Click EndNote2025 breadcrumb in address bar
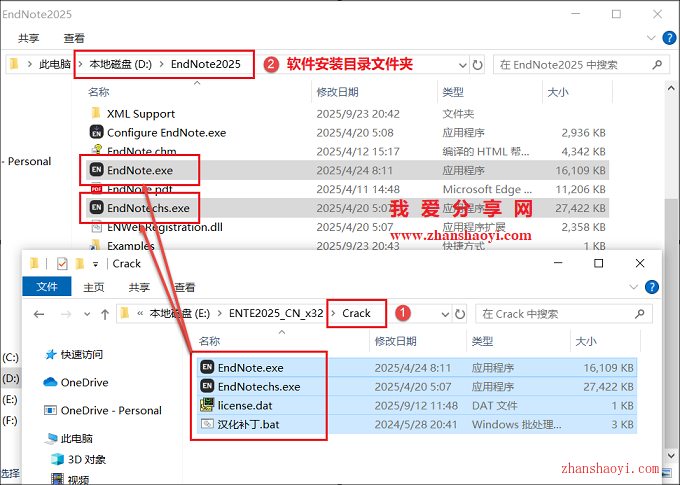Image resolution: width=680 pixels, height=485 pixels. pos(206,64)
